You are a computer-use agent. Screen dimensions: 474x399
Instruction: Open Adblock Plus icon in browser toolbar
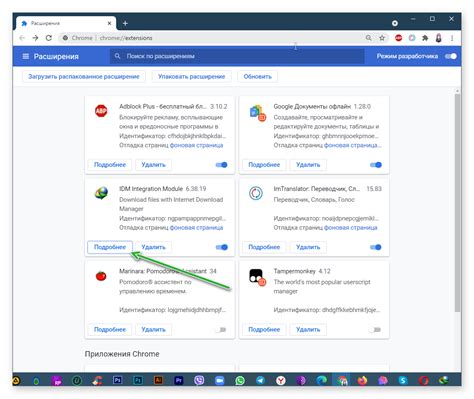click(398, 38)
